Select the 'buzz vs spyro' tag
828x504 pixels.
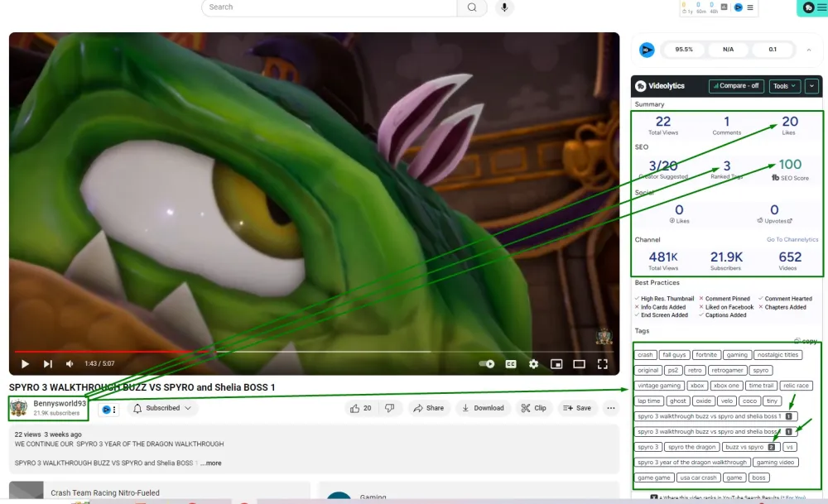pos(749,446)
